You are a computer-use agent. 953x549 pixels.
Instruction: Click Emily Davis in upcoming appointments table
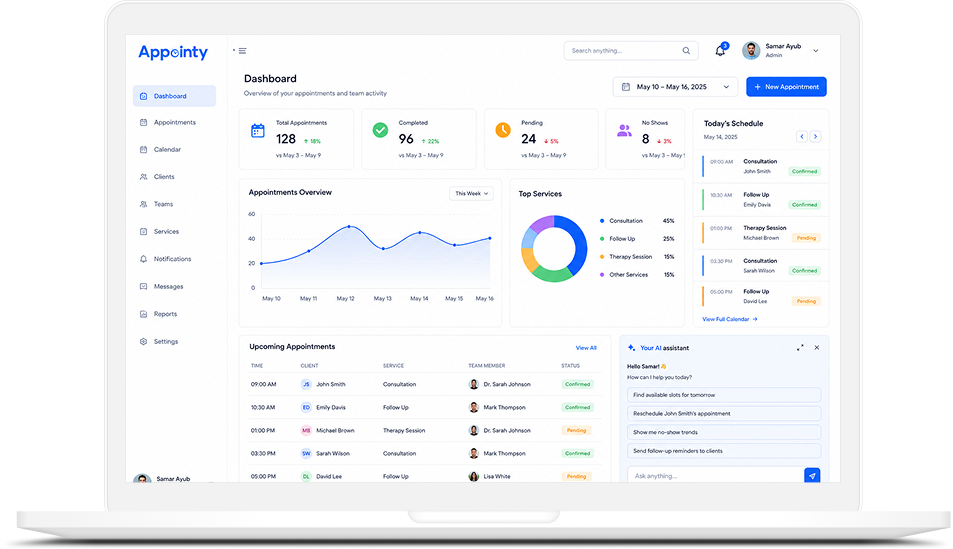point(331,408)
